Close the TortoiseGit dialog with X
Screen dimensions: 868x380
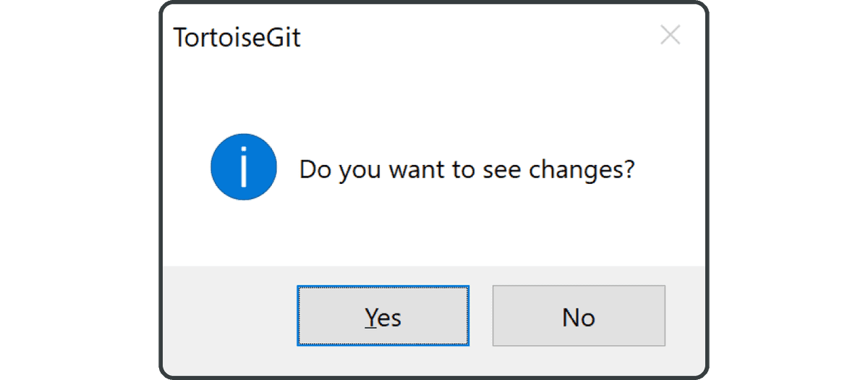[671, 35]
